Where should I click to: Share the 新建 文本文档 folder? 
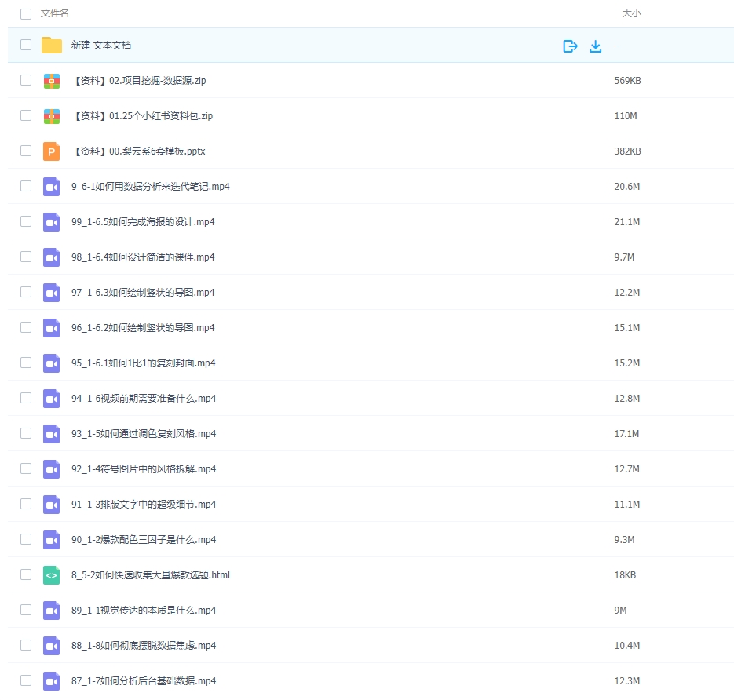click(569, 46)
